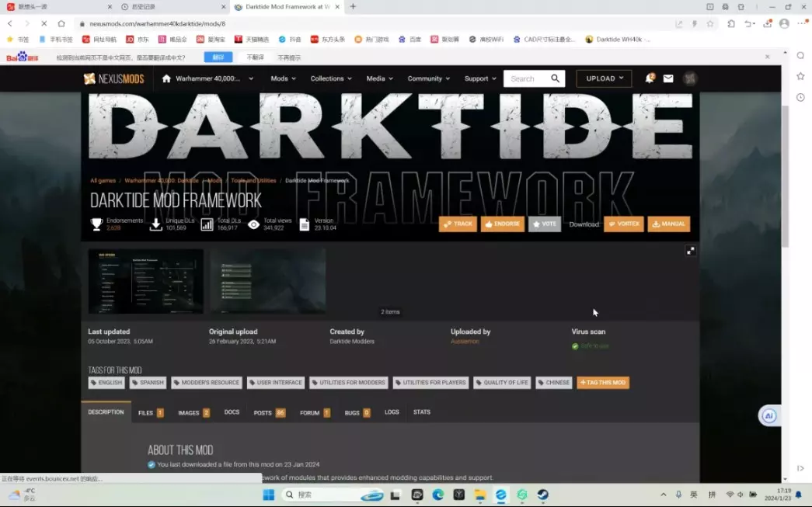Expand the Collections menu

point(331,78)
